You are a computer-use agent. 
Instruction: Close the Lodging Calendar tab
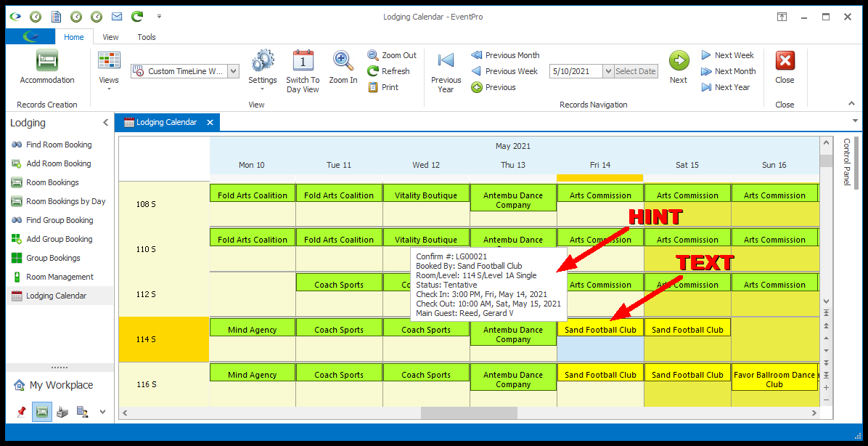click(210, 123)
